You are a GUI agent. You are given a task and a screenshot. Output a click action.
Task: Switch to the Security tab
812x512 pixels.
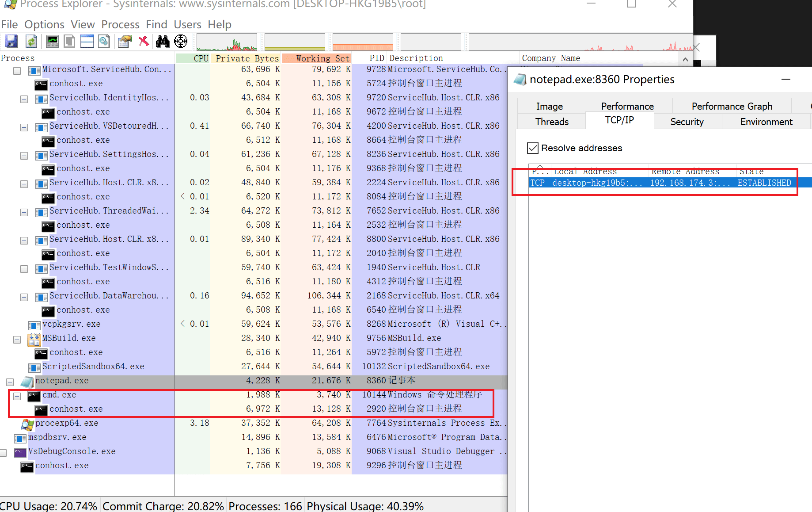click(x=687, y=122)
